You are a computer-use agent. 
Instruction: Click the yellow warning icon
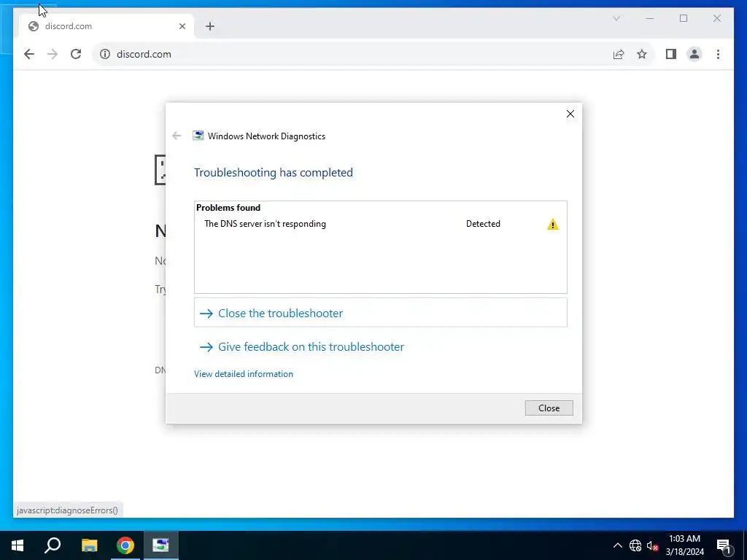point(553,225)
